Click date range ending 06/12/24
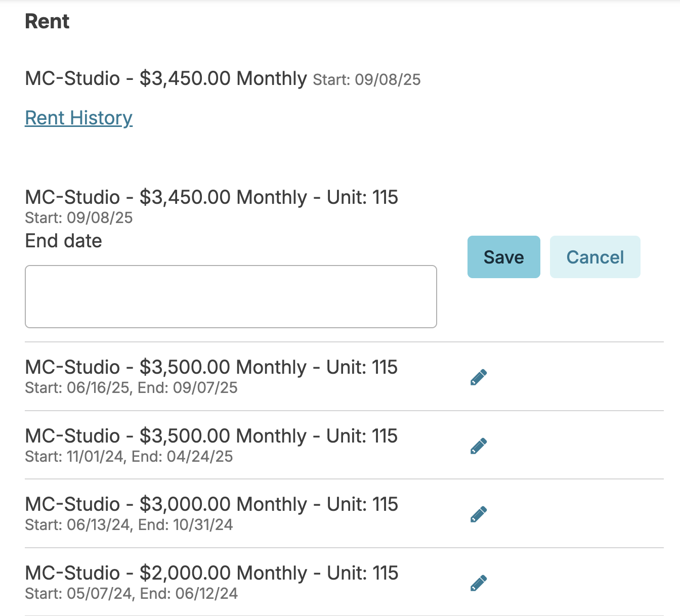This screenshot has height=616, width=680. coord(131,593)
